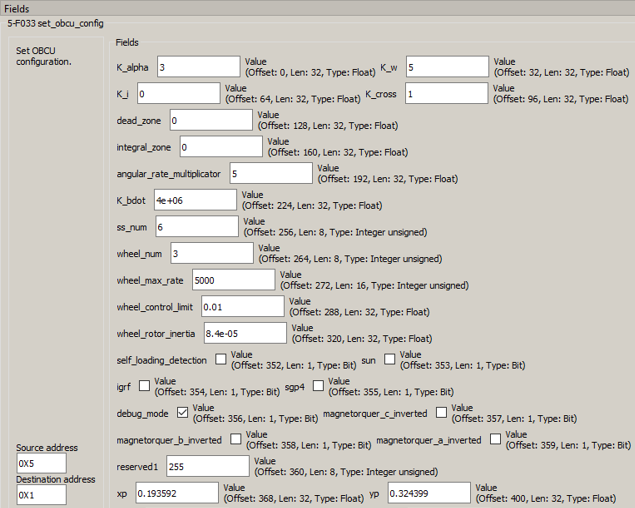
Task: Click the K_alpha value field
Action: tap(197, 67)
